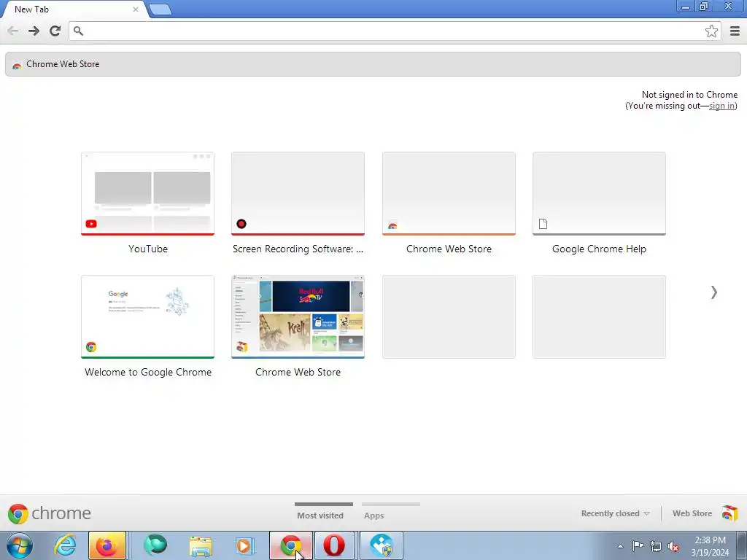
Task: Click the network tray icon
Action: click(x=656, y=546)
